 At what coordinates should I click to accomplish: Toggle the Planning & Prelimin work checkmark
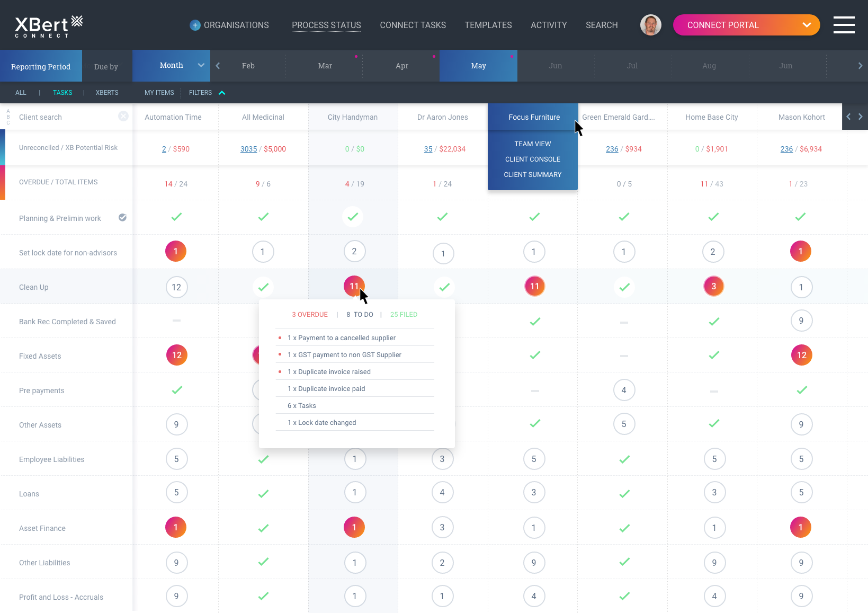coord(122,218)
